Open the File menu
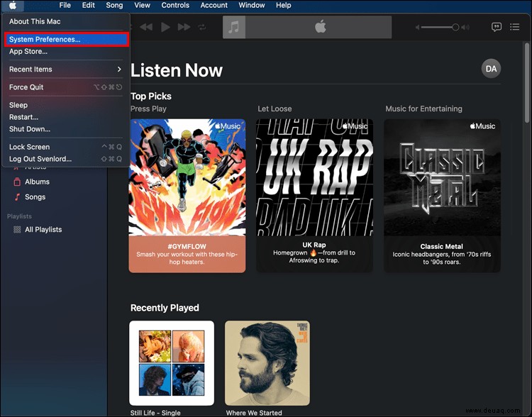 65,6
